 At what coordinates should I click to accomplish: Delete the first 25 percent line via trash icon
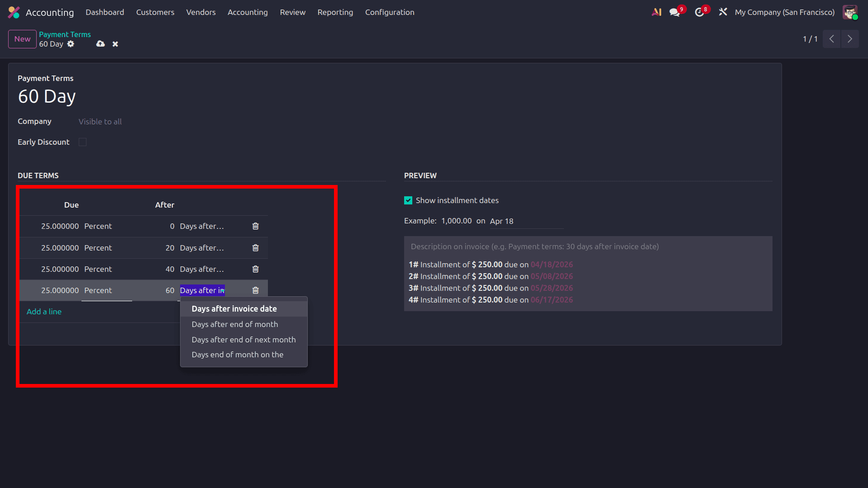coord(255,226)
